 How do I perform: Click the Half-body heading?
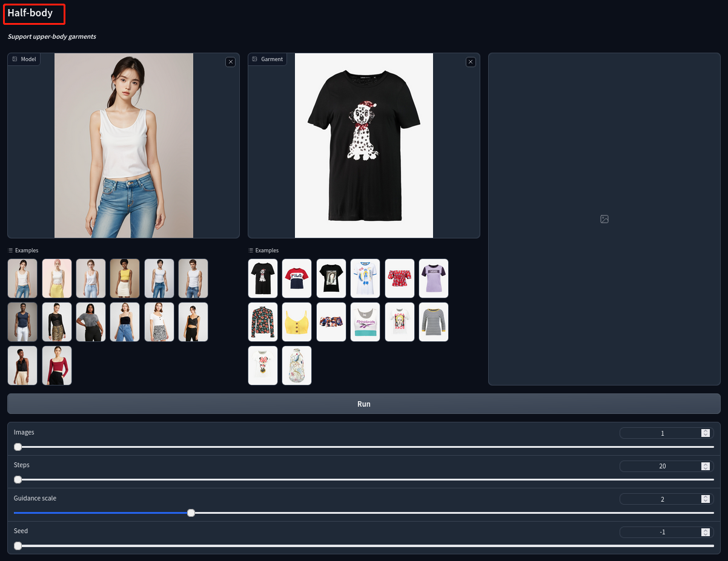pos(30,13)
